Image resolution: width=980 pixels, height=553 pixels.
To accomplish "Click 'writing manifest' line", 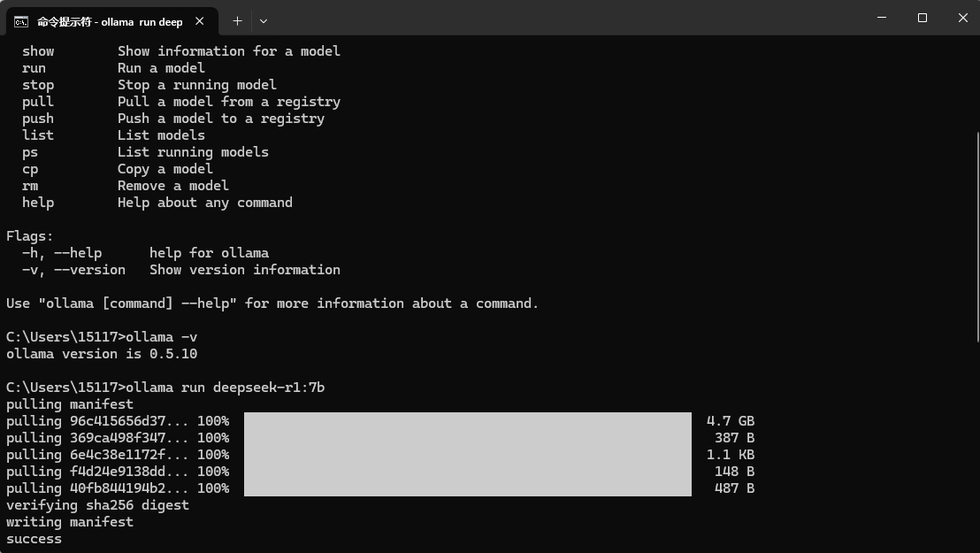I will [70, 522].
